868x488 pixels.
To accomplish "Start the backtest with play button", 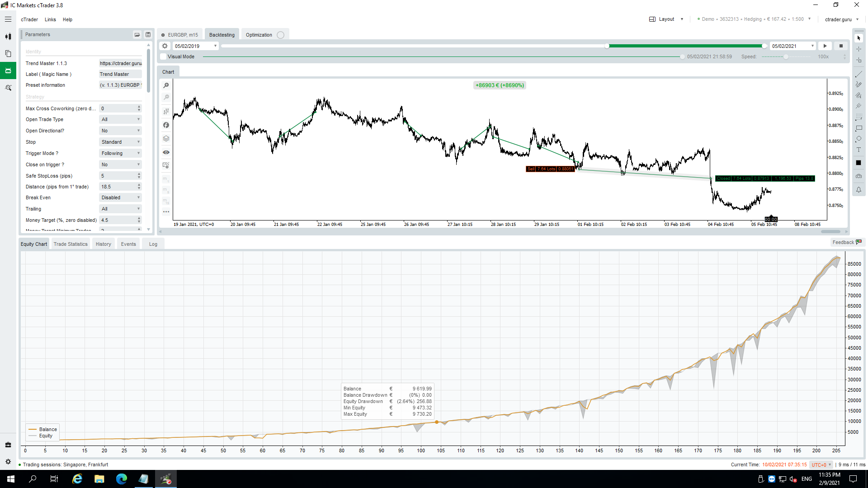I will (x=825, y=46).
